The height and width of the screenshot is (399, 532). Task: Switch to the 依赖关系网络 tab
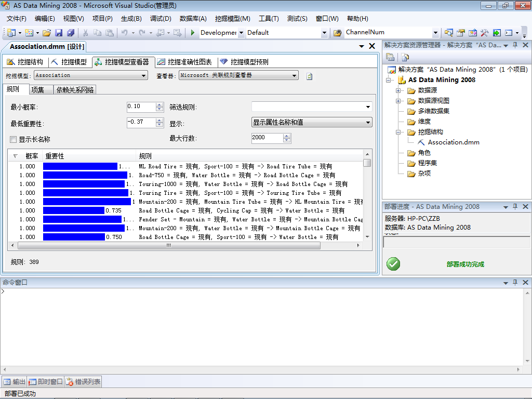(75, 90)
